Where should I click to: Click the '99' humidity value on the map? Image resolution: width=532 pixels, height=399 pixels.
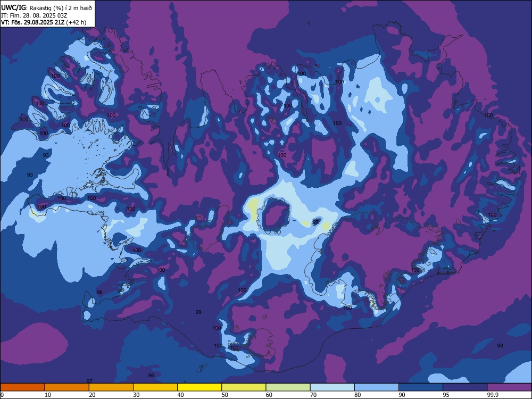198,312
